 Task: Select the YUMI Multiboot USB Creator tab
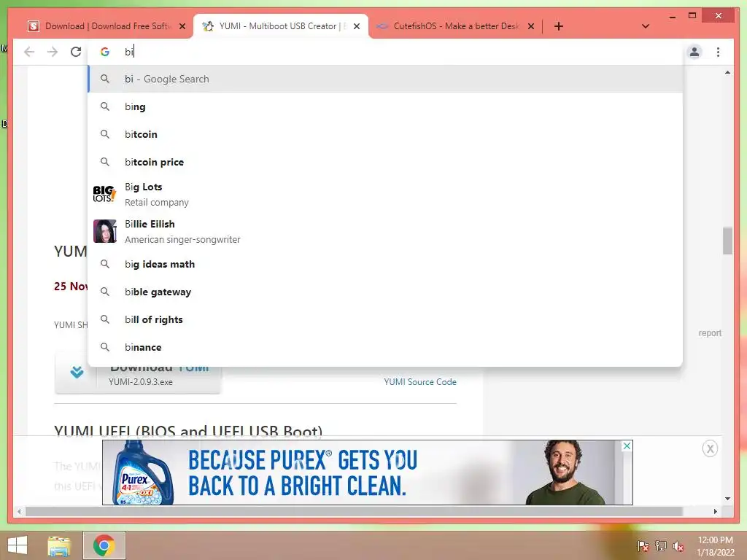click(281, 26)
